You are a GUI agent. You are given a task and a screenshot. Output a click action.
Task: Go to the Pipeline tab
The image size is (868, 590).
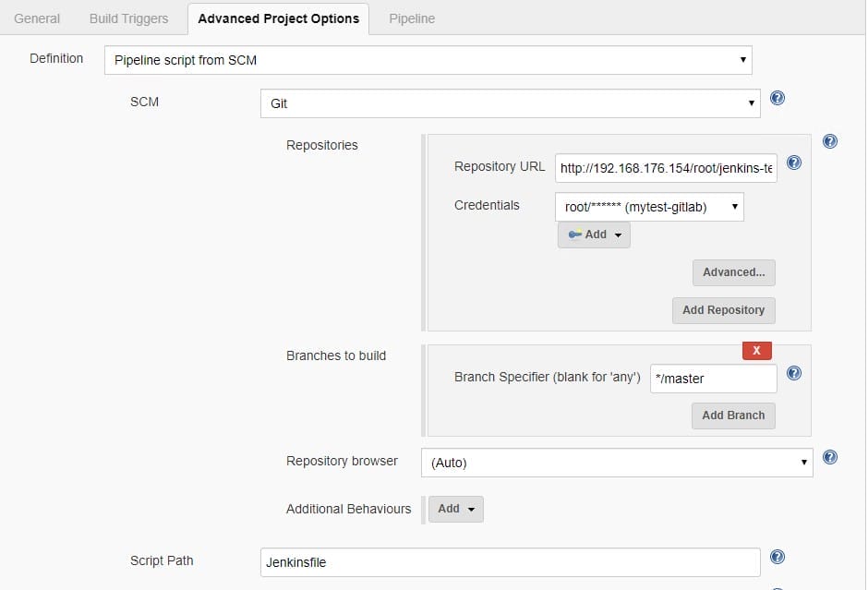[x=412, y=18]
